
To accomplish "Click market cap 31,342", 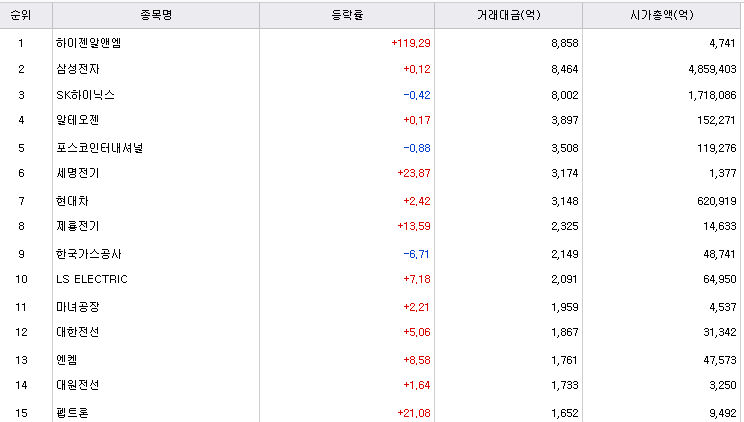I will tap(720, 332).
